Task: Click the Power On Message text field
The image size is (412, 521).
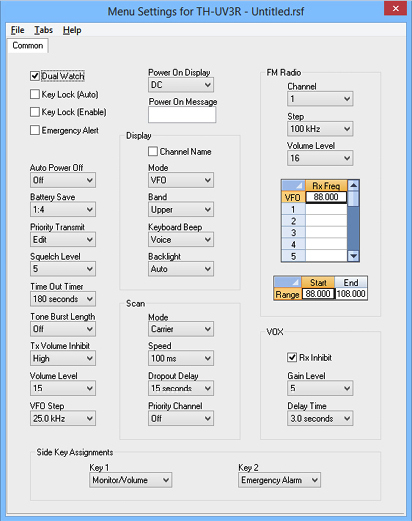Action: coord(182,115)
